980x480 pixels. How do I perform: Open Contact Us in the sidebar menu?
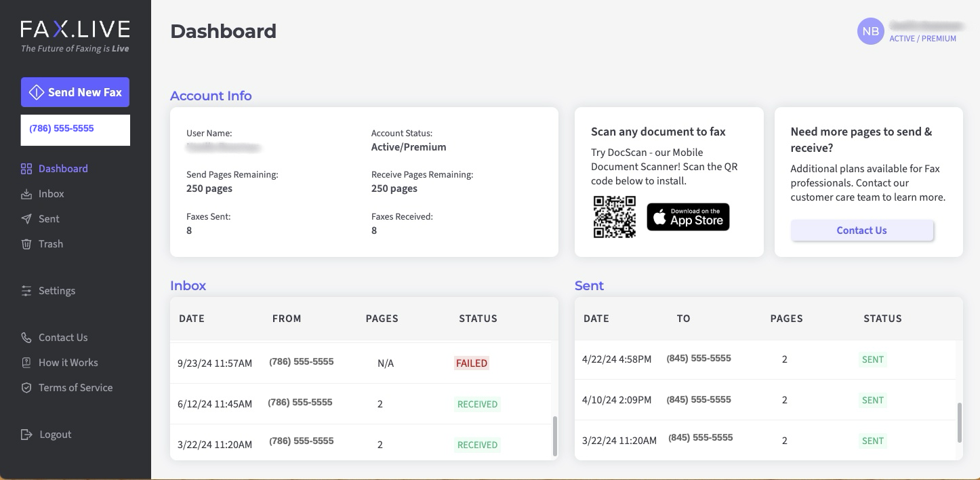point(63,338)
